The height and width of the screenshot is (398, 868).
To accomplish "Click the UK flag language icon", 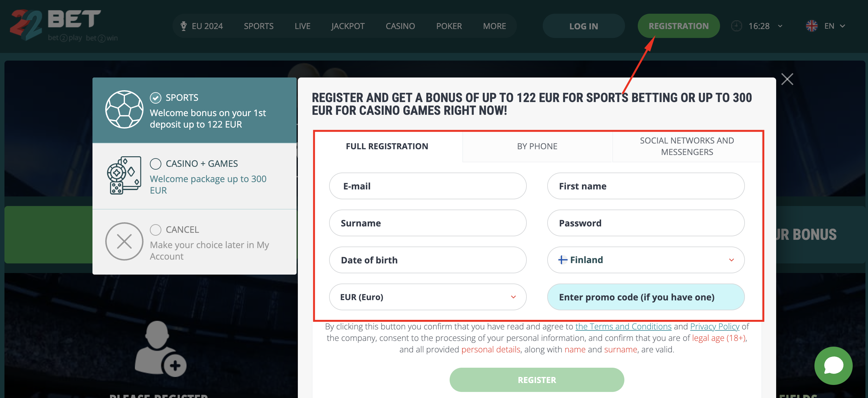I will point(811,26).
